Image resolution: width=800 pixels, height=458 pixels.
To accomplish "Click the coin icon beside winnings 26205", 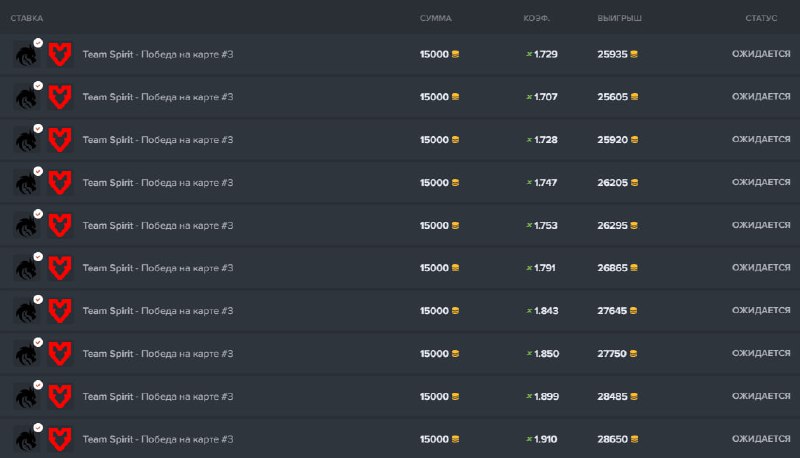I will coord(635,183).
